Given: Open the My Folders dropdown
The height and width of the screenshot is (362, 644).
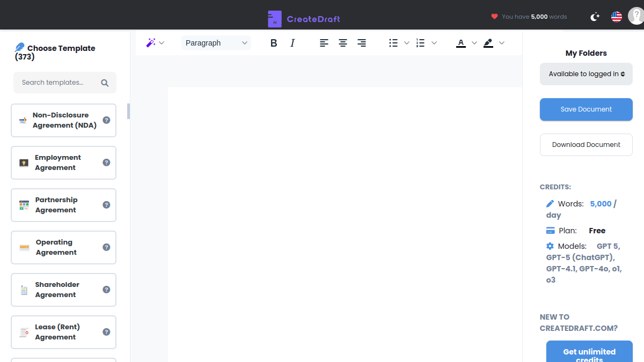Looking at the screenshot, I should tap(586, 74).
